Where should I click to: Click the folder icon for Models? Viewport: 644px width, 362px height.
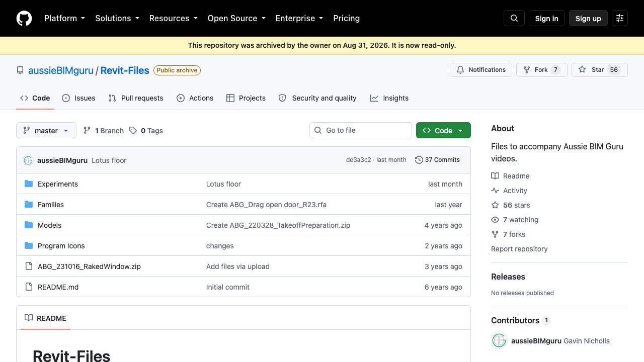tap(29, 225)
